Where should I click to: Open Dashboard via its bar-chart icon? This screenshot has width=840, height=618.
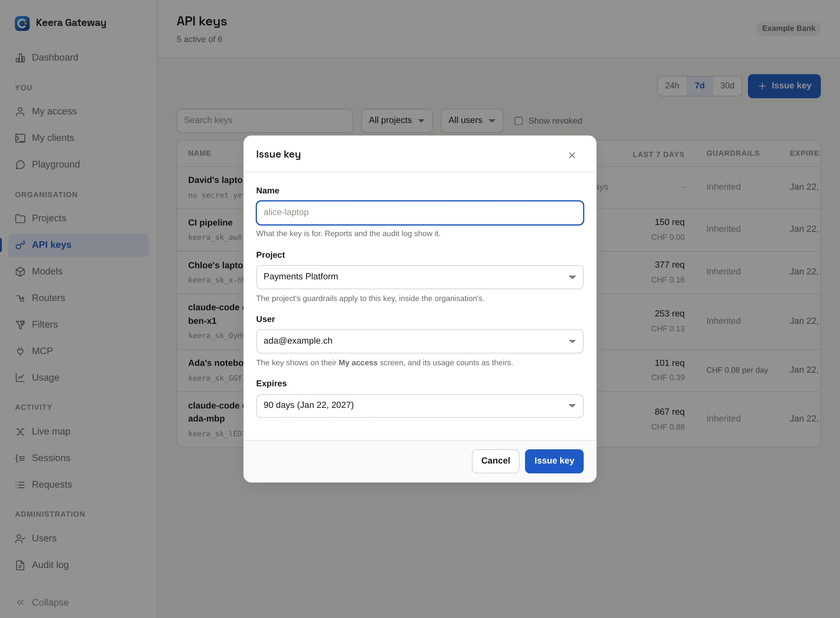20,57
